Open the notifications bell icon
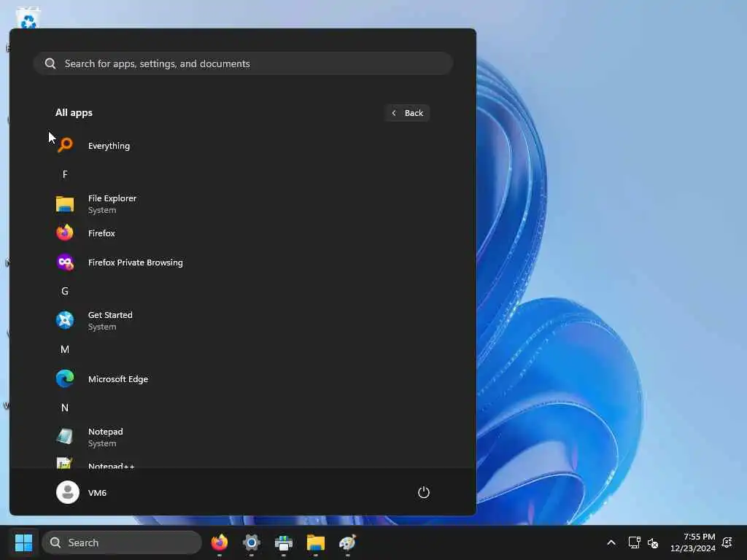747x560 pixels. click(x=727, y=542)
